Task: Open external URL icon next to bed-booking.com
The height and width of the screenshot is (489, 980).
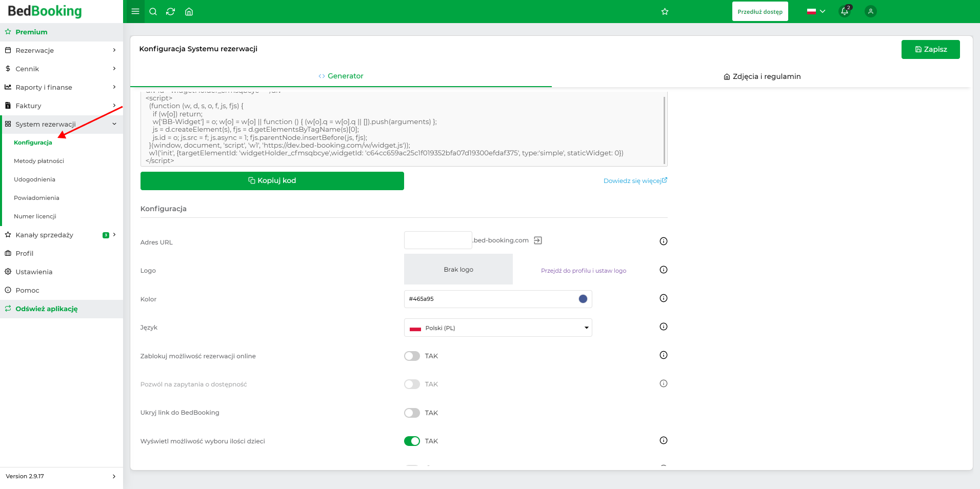Action: 538,240
